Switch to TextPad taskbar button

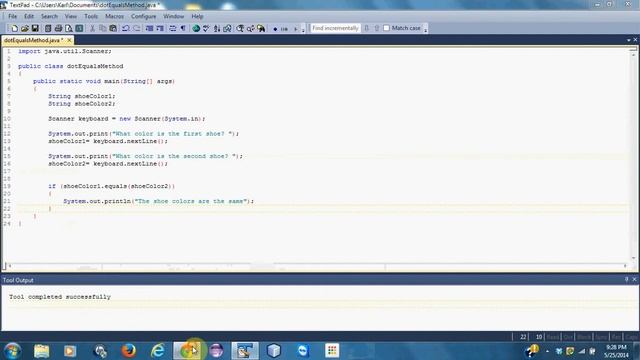click(245, 351)
